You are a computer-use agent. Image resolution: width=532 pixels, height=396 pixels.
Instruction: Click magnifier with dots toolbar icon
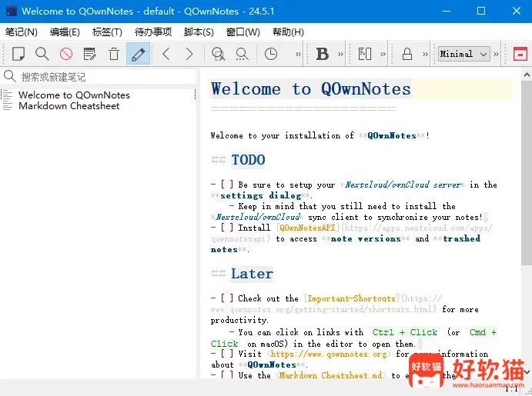242,54
